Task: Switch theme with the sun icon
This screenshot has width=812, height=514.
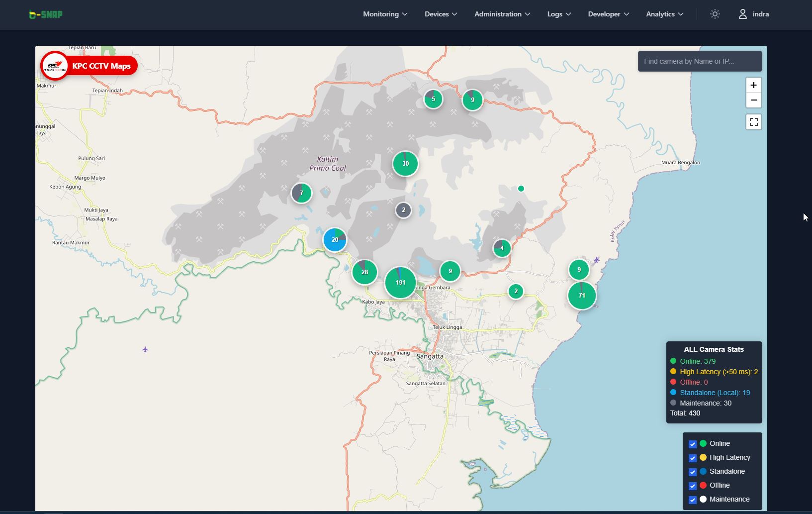Action: pos(715,14)
